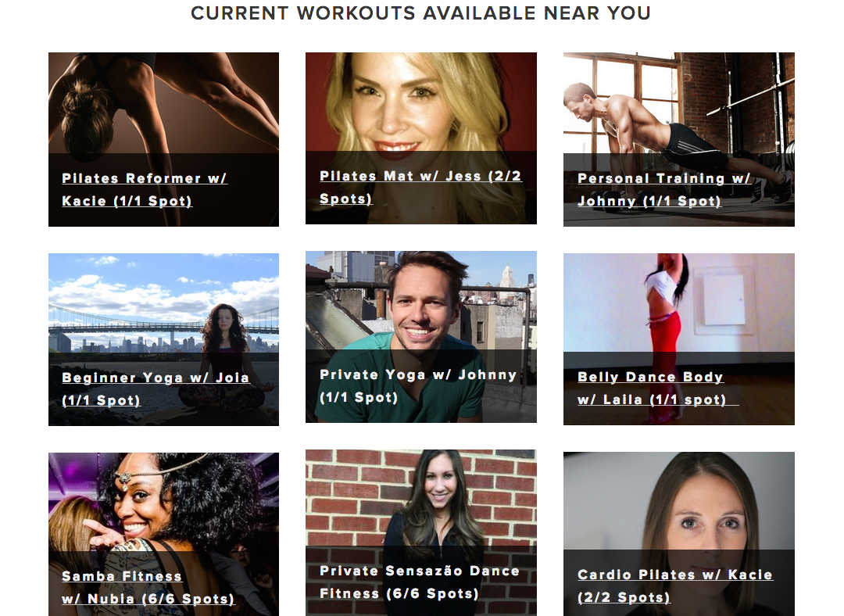Click the bridge skyline yoga photo
The width and height of the screenshot is (844, 616).
pyautogui.click(x=163, y=303)
